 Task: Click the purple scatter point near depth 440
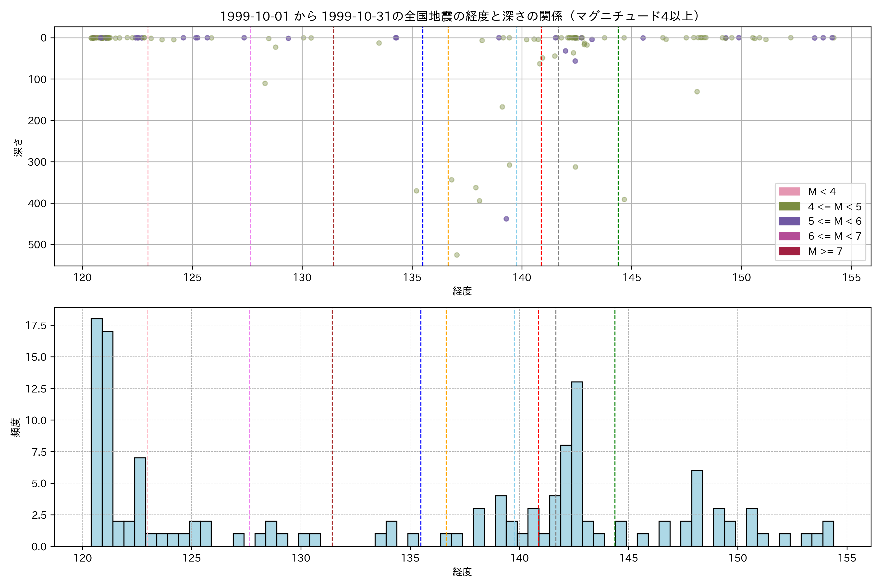pos(506,219)
